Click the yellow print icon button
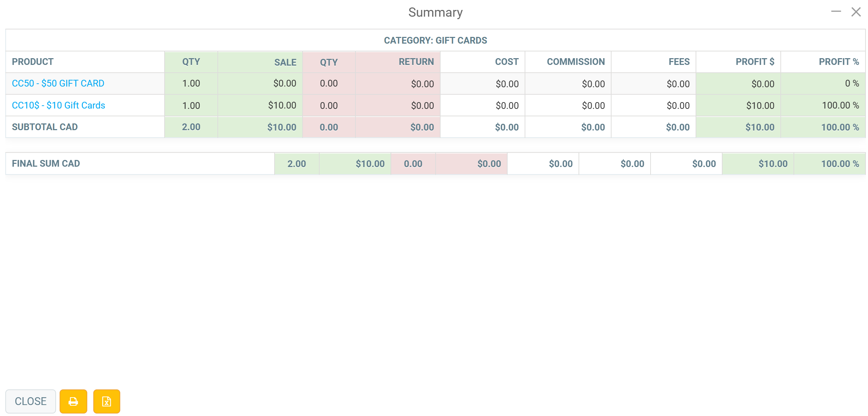Viewport: 868px width, 416px height. (x=73, y=401)
